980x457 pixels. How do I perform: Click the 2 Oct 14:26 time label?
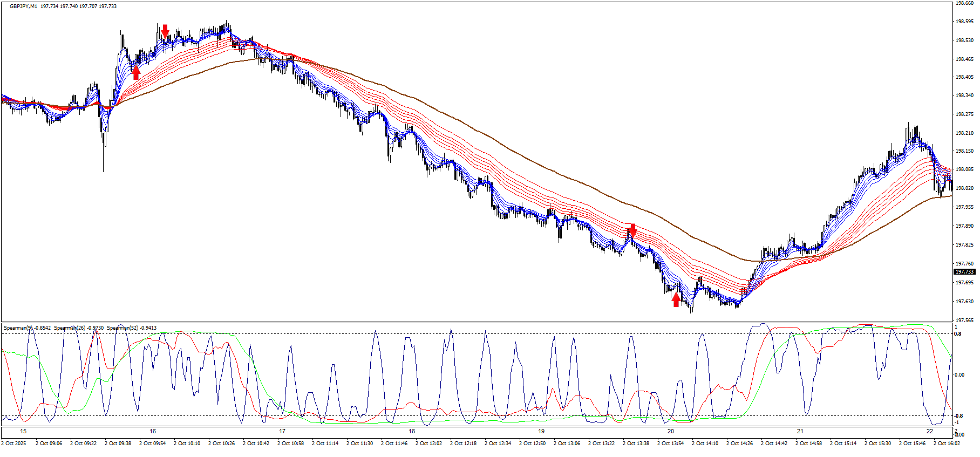[x=740, y=444]
